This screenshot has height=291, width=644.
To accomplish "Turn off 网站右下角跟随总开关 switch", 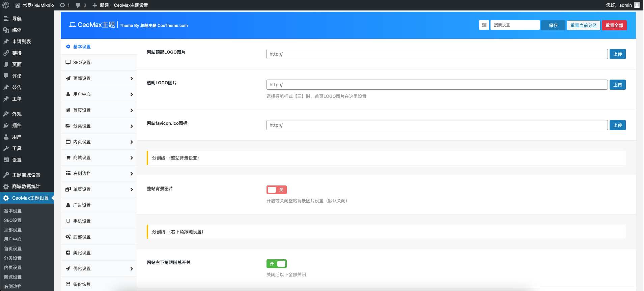I will (x=277, y=264).
